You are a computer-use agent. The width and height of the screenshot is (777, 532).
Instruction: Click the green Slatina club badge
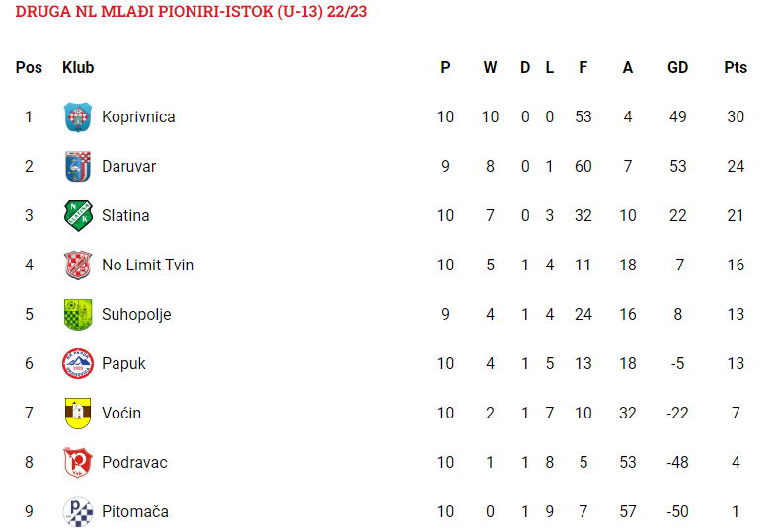[78, 215]
